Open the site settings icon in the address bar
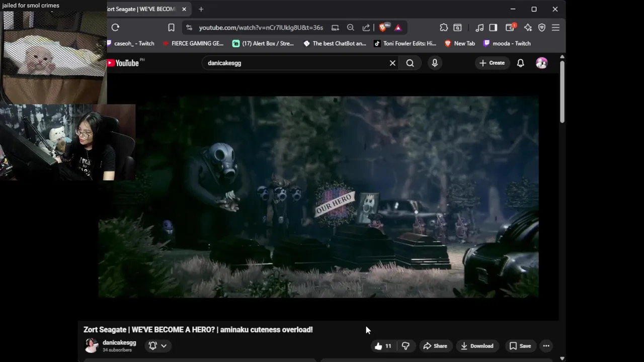 [189, 28]
